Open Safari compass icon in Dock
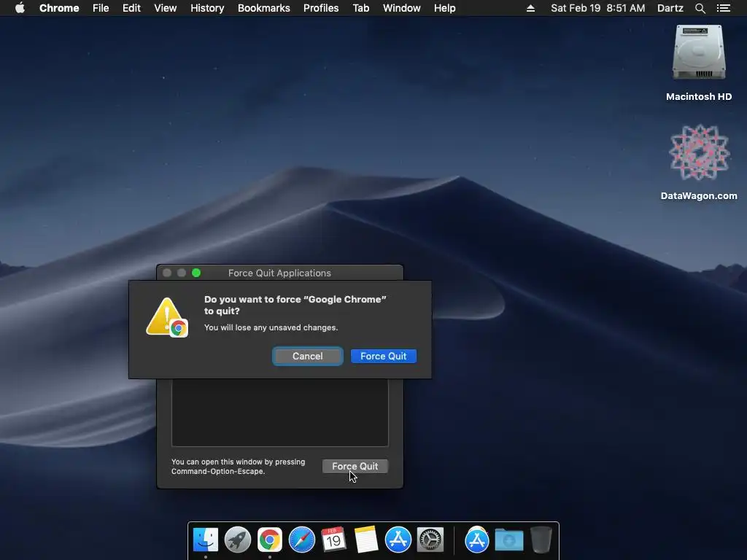The height and width of the screenshot is (560, 747). [301, 540]
